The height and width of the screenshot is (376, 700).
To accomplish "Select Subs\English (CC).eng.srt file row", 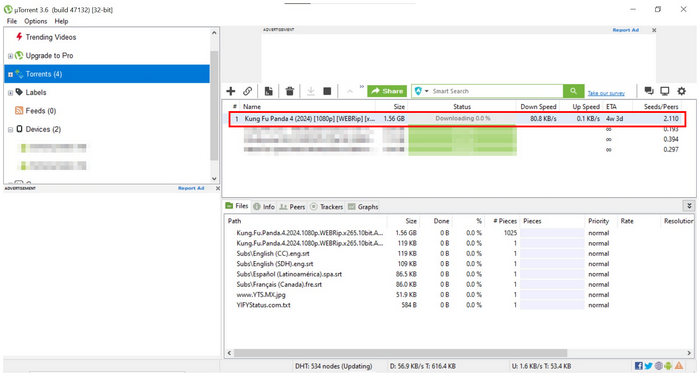I will 458,254.
